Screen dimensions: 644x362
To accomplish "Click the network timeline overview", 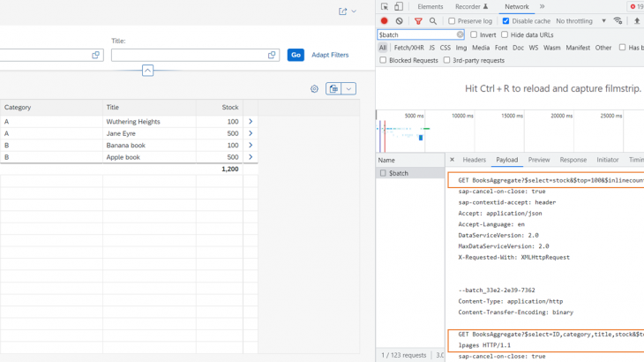I will (510, 132).
